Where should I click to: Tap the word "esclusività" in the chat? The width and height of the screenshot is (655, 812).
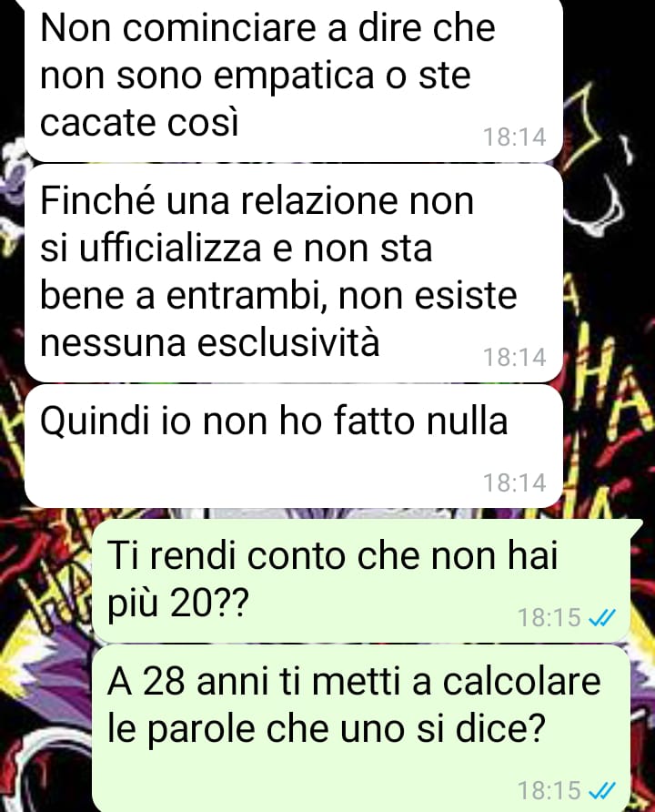coord(288,343)
